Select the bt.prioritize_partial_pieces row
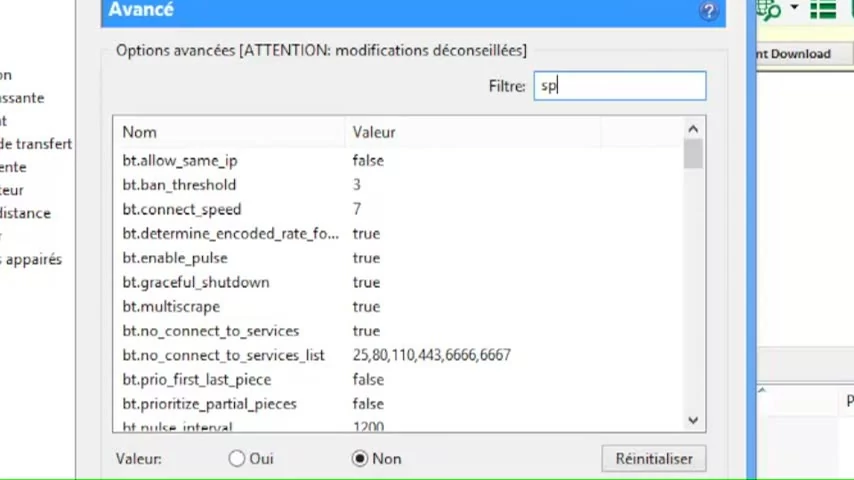The width and height of the screenshot is (854, 480). click(x=398, y=404)
